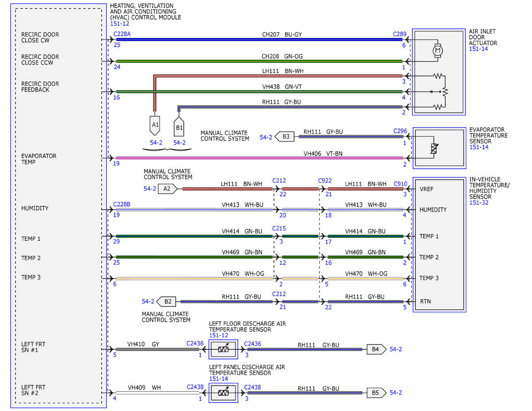This screenshot has width=532, height=411.
Task: Click the VREF pin label on the sensor
Action: [x=427, y=188]
